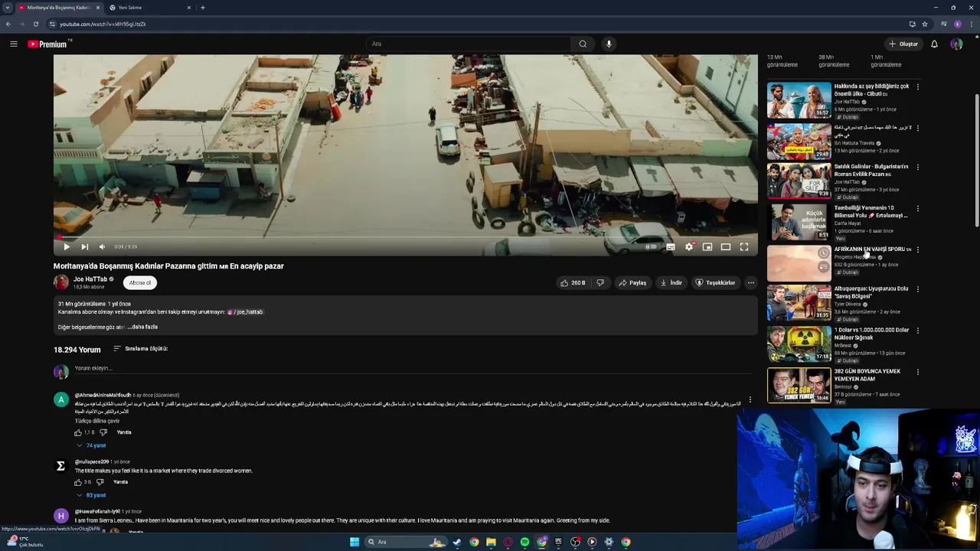Open the YouTube hamburger guide menu
980x551 pixels.
tap(13, 44)
